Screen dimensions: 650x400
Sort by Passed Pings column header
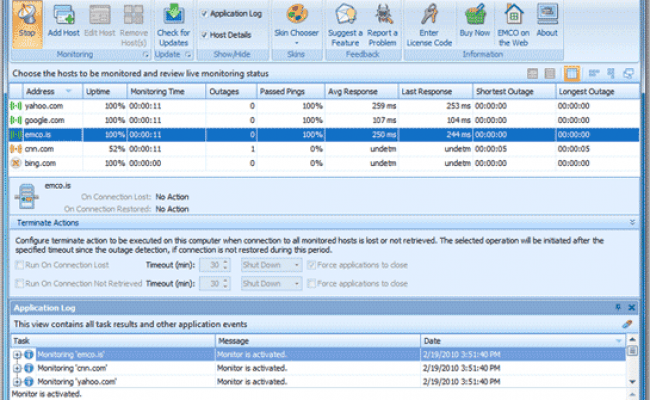[291, 92]
